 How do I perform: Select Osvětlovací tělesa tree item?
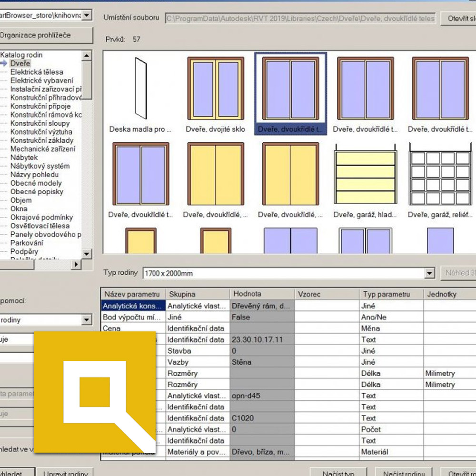point(40,226)
